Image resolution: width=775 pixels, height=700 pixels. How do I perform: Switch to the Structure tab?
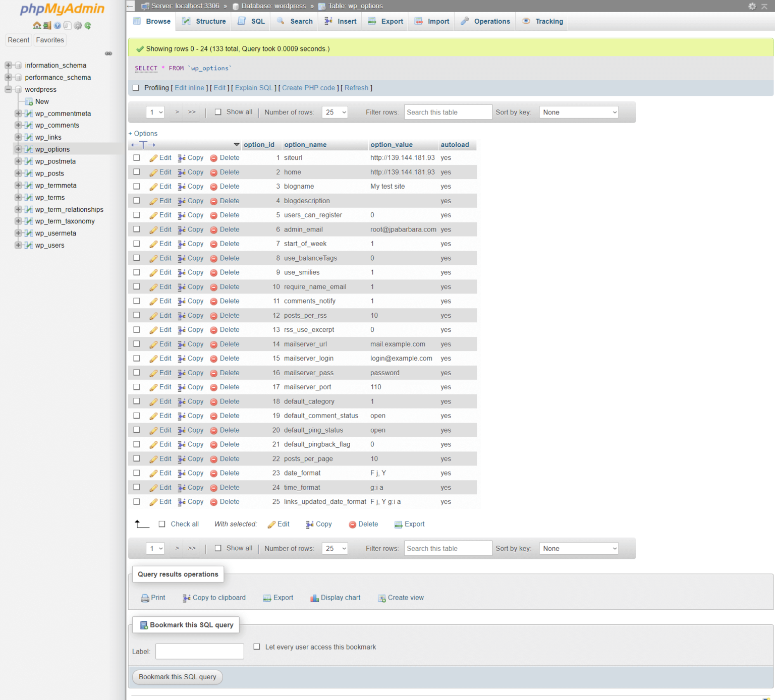pyautogui.click(x=204, y=21)
